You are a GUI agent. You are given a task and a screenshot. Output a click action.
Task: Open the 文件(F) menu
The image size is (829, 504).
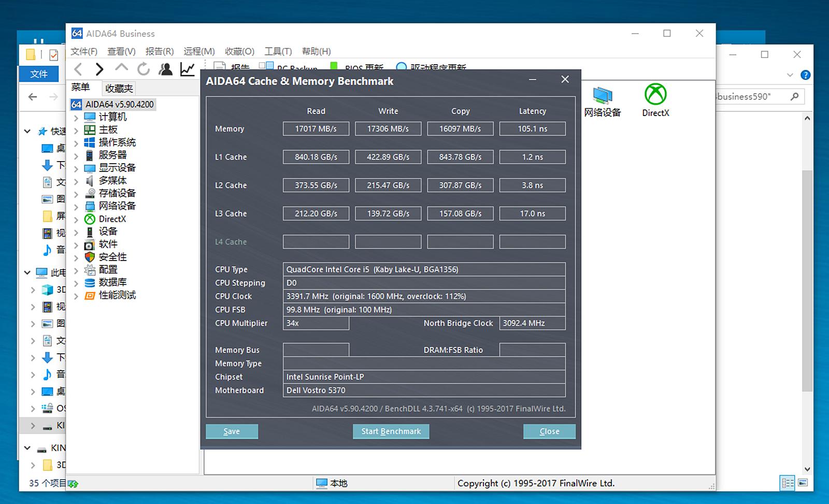tap(84, 51)
